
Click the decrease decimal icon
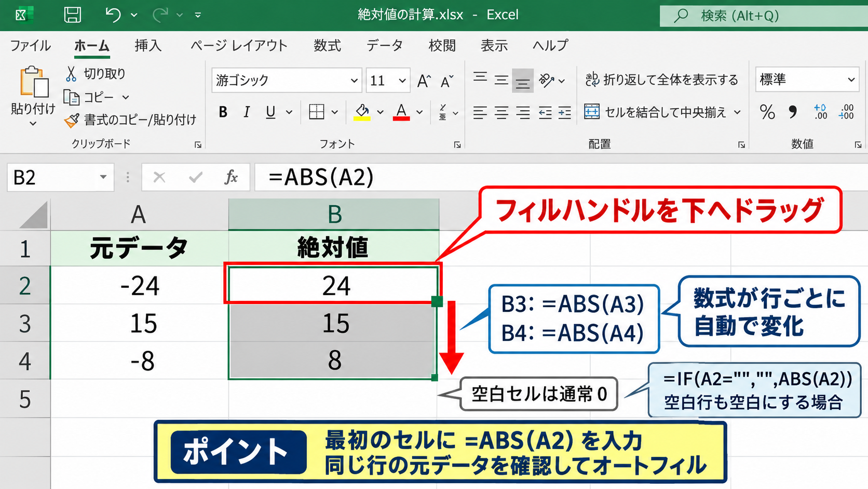846,112
